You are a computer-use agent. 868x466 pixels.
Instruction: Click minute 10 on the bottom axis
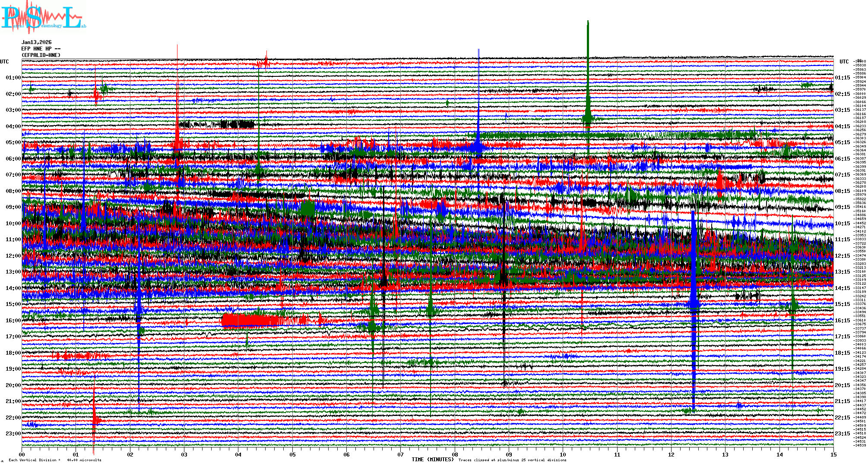(563, 454)
